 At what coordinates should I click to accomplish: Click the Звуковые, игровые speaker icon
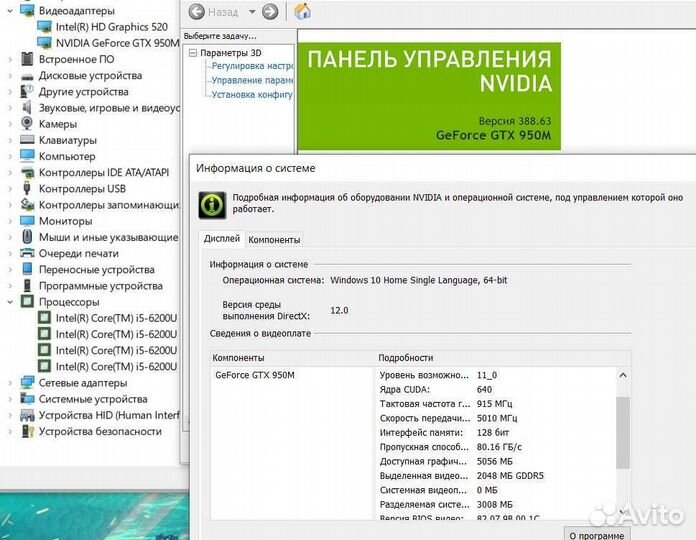coord(27,108)
